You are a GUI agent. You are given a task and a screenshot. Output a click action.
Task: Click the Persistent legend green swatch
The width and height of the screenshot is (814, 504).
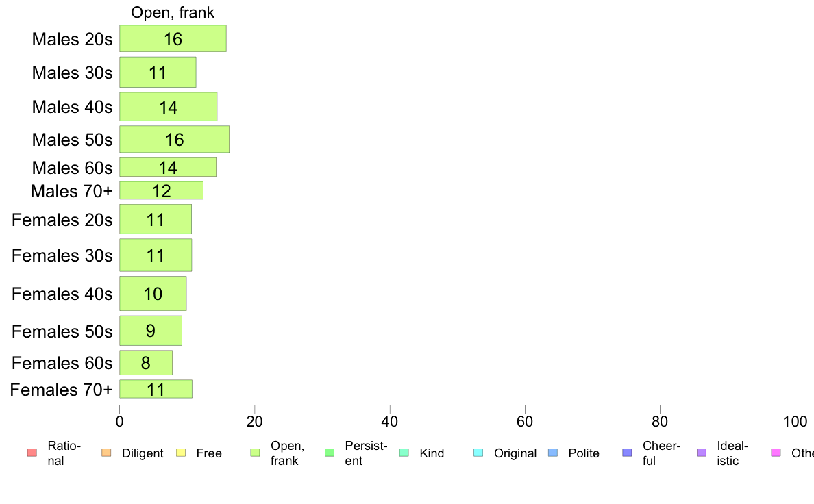[329, 453]
